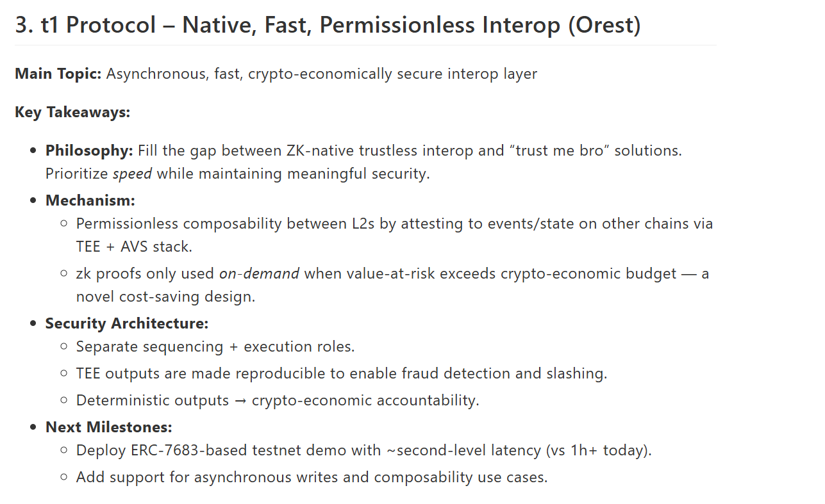Image resolution: width=825 pixels, height=504 pixels.
Task: Click the bold "Security Architecture:" label
Action: [127, 323]
